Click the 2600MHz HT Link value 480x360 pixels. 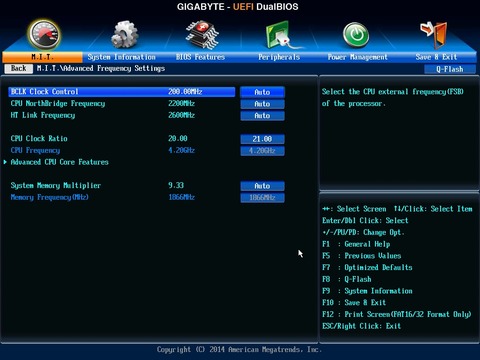pos(181,115)
